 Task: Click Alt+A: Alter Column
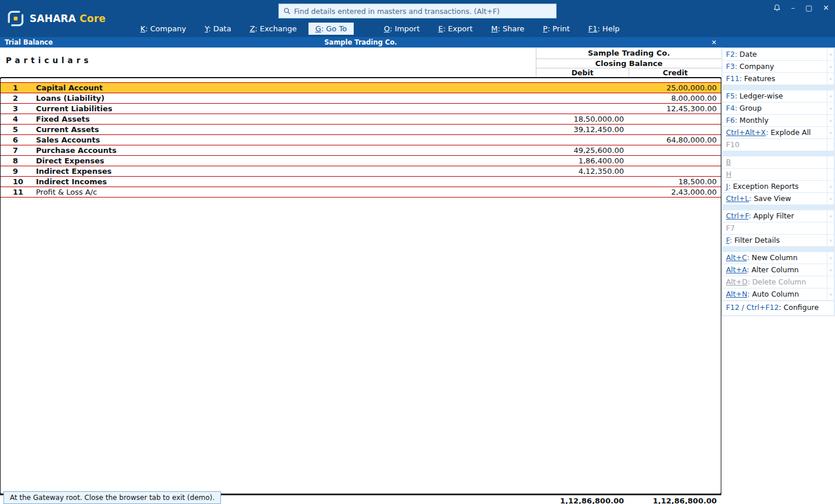[x=775, y=270]
